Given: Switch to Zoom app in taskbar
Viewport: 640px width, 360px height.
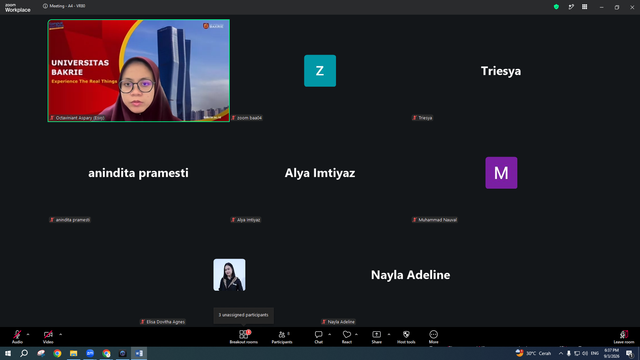Looking at the screenshot, I should 90,353.
